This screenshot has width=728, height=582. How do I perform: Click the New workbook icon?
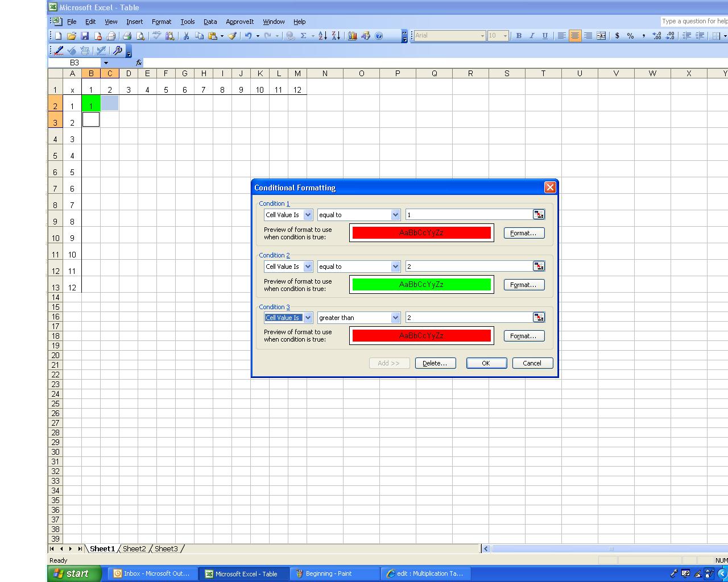59,36
